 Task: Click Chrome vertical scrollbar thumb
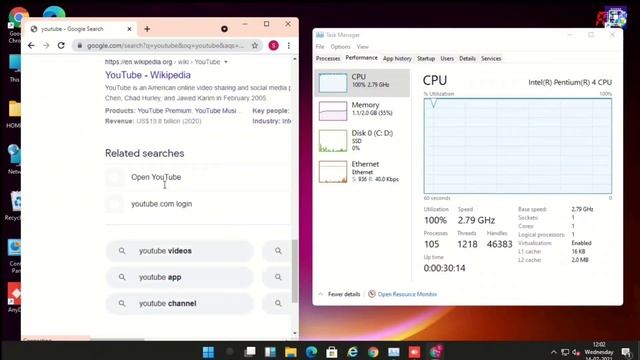[295, 271]
